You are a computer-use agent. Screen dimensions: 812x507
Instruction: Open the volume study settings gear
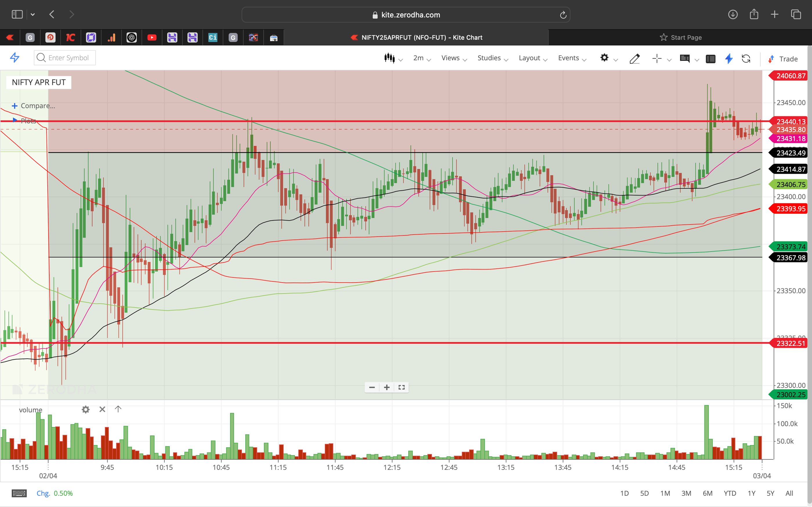[86, 409]
